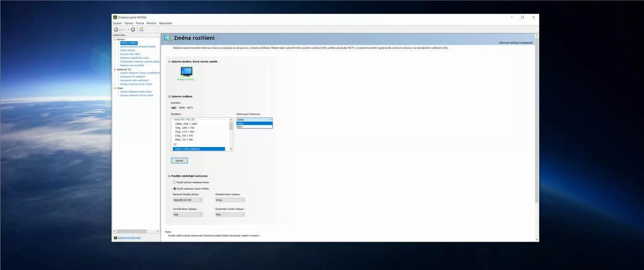Open Upravit nastavení barev videa
Screen dimensions: 644x270
tap(136, 92)
